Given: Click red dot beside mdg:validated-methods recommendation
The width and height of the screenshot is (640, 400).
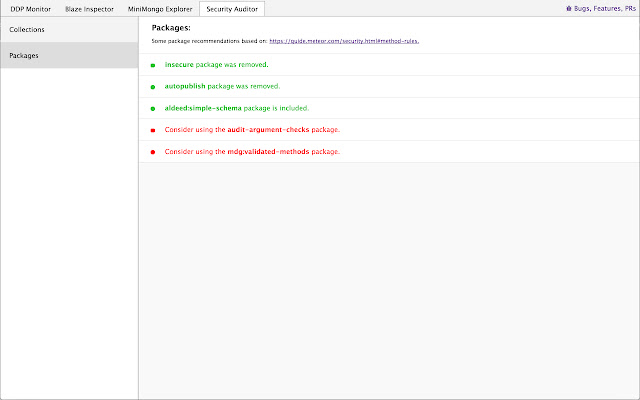Looking at the screenshot, I should tap(153, 152).
